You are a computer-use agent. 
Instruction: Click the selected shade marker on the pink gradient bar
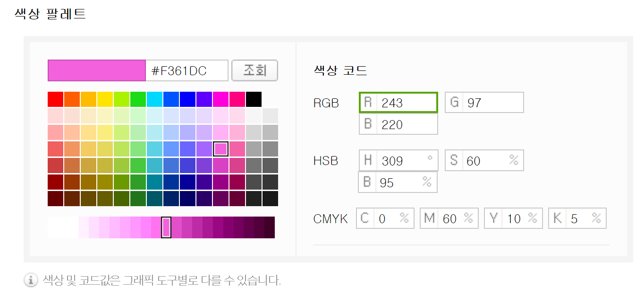coord(166,227)
